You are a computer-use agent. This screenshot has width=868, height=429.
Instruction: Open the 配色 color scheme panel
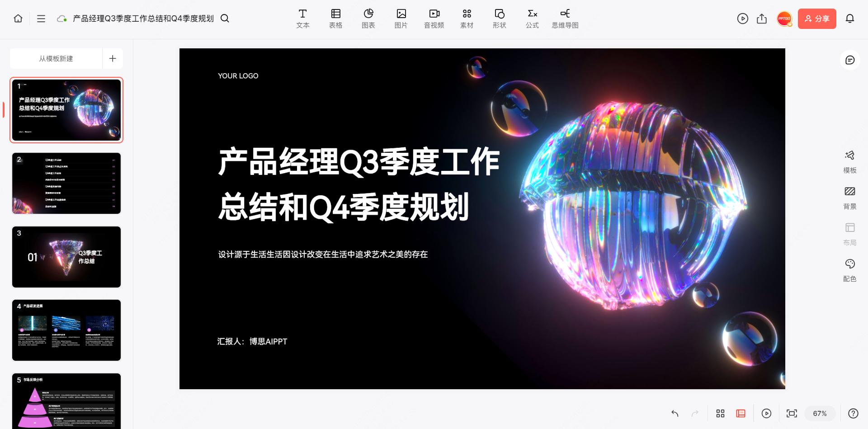[849, 270]
